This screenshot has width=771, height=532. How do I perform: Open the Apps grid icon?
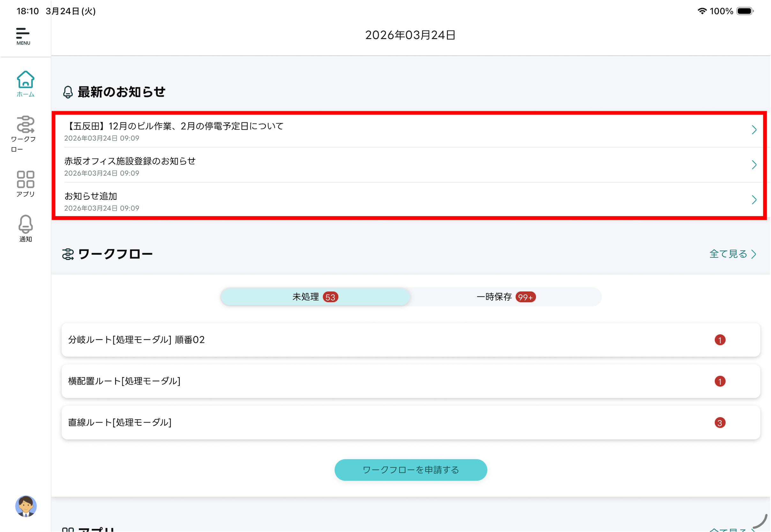coord(25,180)
